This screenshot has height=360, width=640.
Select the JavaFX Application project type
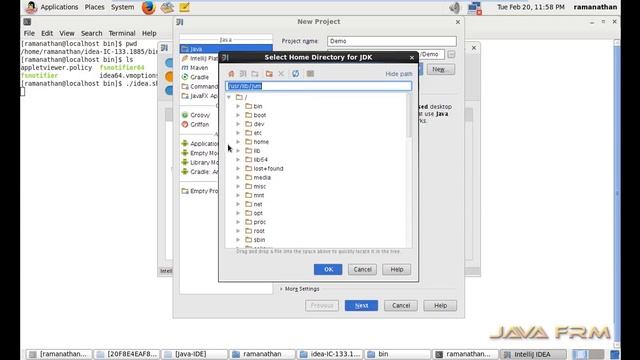coord(200,96)
